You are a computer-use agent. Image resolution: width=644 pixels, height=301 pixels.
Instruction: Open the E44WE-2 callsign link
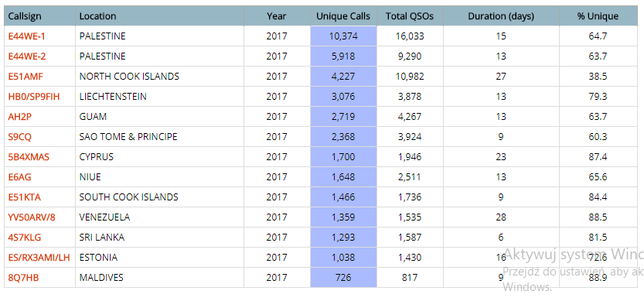(27, 56)
